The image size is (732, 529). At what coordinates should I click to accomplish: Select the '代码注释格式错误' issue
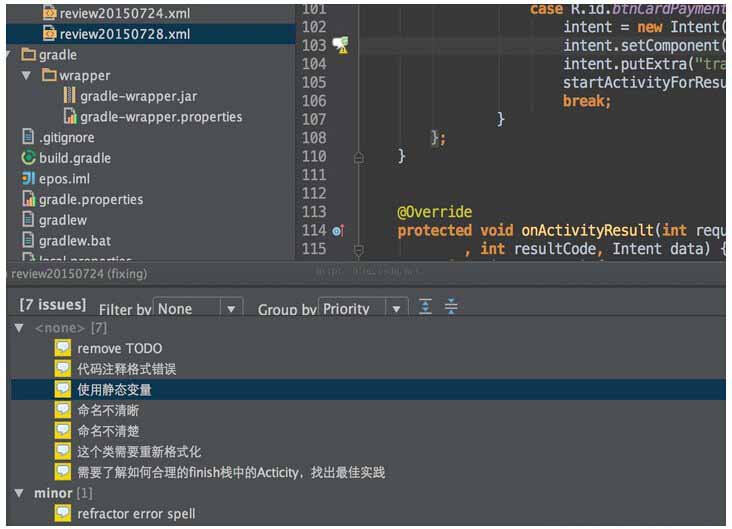126,369
